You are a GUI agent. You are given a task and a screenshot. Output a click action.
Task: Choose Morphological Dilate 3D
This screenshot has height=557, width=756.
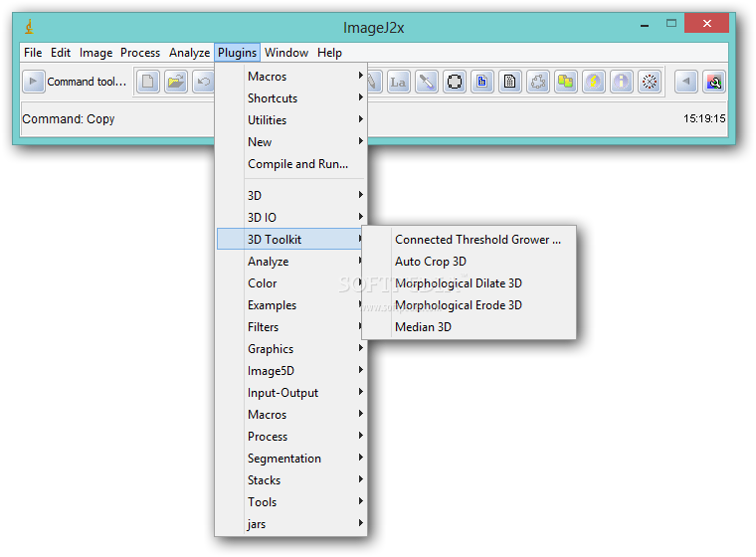(470, 283)
